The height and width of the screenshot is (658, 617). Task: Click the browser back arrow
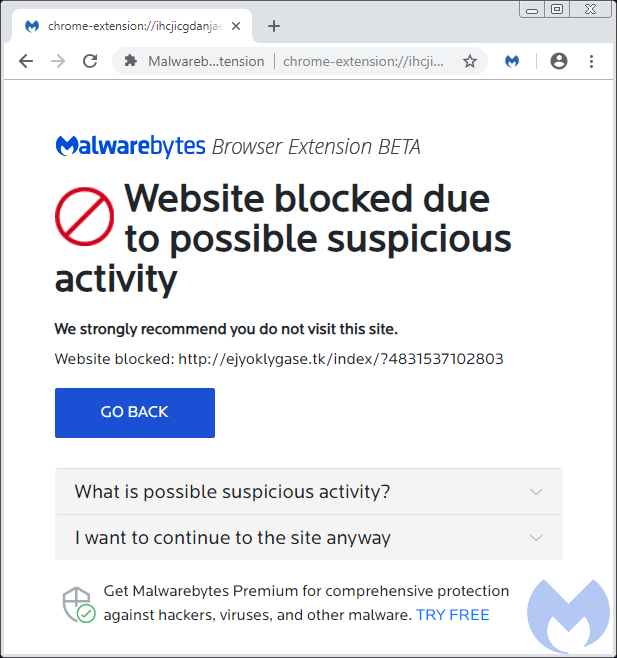tap(26, 61)
